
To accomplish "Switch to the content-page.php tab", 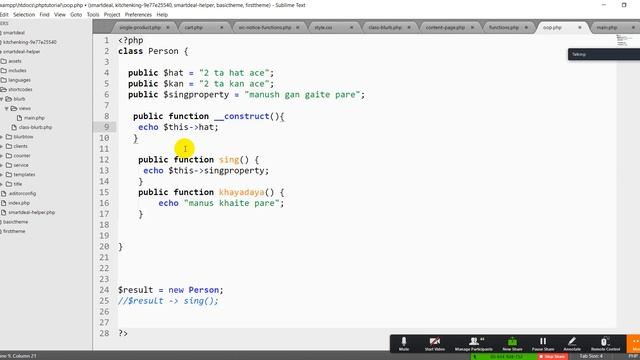I will pyautogui.click(x=445, y=27).
